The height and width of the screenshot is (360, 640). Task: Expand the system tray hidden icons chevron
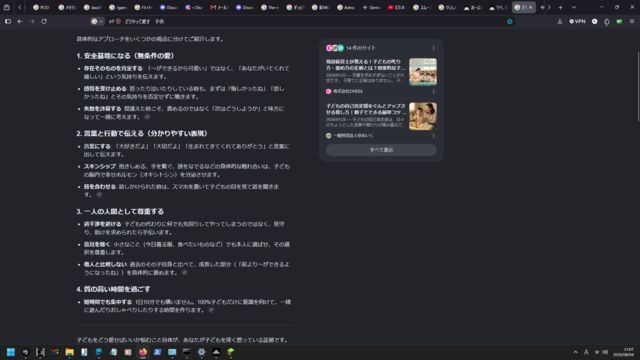point(576,352)
